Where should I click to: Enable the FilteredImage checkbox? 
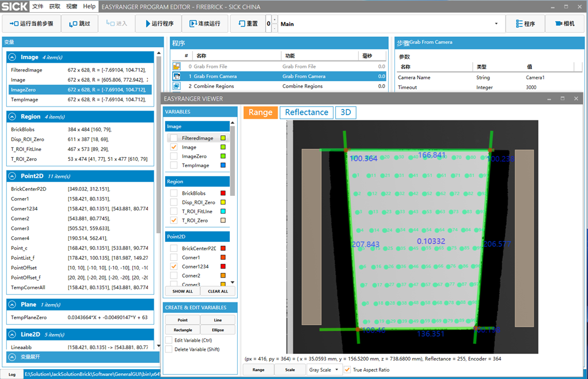click(173, 138)
